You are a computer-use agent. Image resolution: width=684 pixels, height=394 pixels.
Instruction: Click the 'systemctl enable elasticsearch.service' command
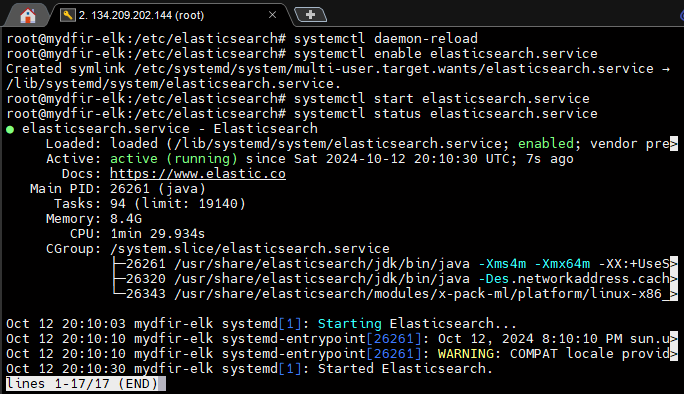pyautogui.click(x=445, y=54)
